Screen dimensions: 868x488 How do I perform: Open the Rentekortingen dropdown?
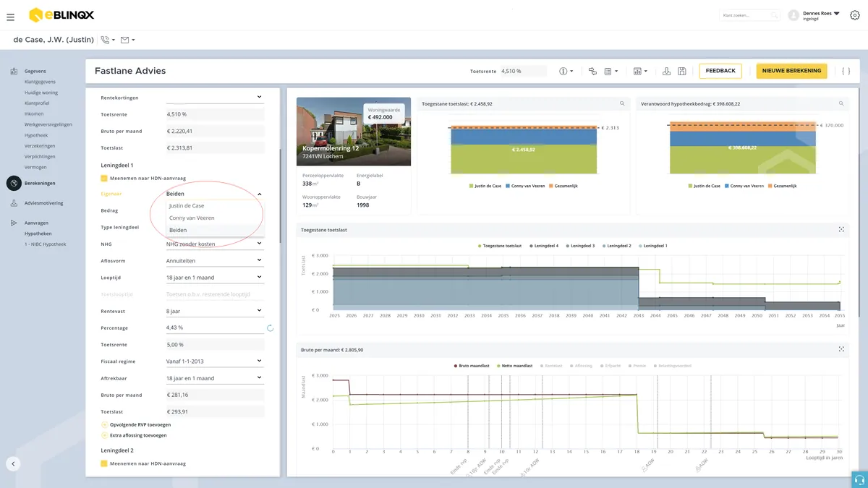[x=215, y=98]
